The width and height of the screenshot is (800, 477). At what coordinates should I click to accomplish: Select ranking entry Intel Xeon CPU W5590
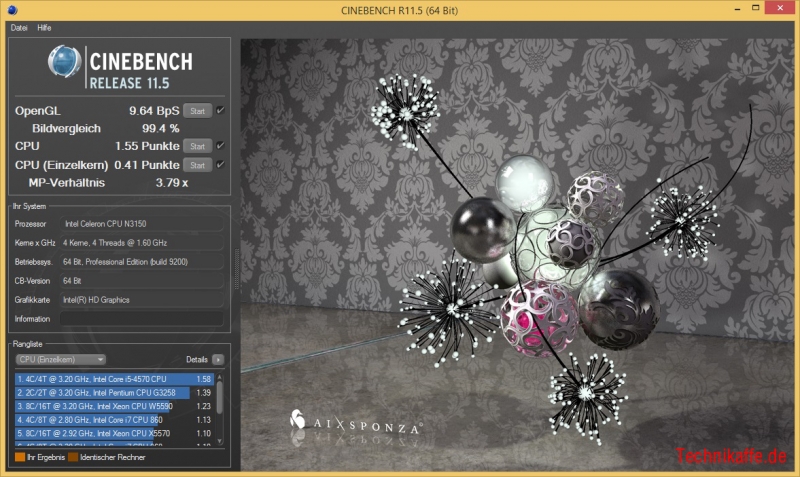pyautogui.click(x=114, y=406)
